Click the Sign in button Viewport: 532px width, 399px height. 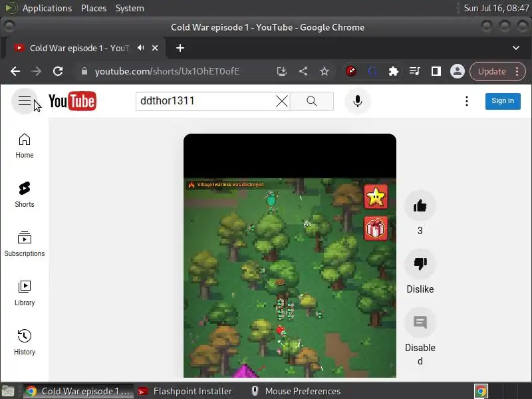coord(503,101)
